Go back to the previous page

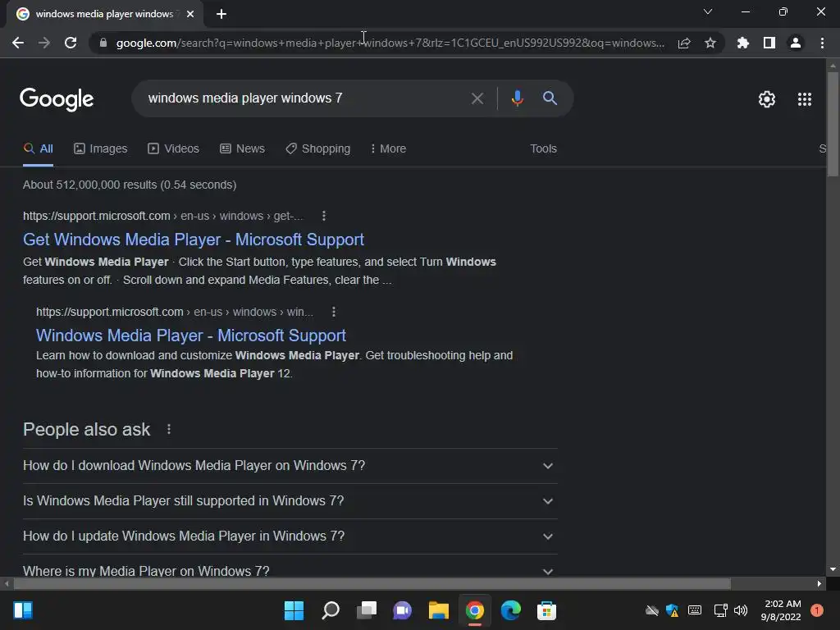(18, 43)
